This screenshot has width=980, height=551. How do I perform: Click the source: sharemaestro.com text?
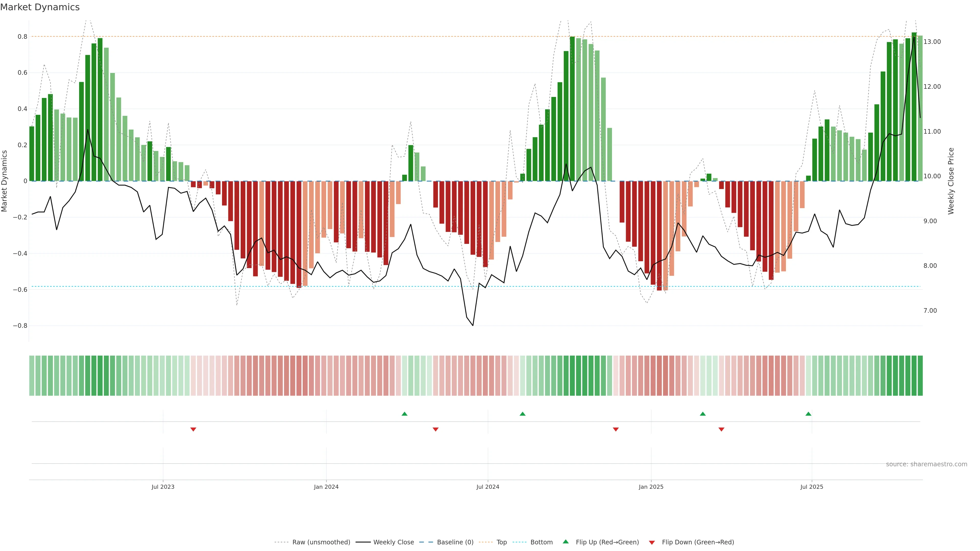click(x=926, y=464)
